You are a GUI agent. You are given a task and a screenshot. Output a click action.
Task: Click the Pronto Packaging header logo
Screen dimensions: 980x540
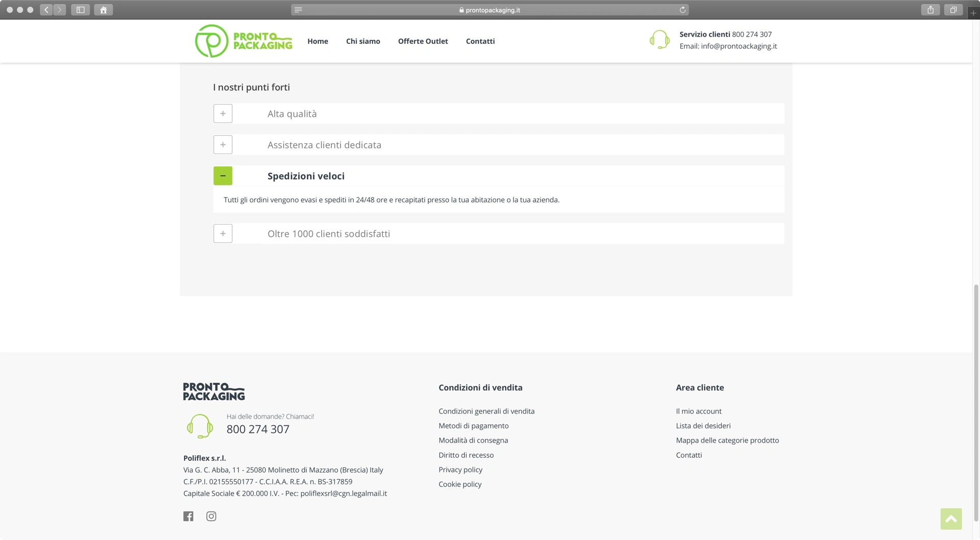243,41
